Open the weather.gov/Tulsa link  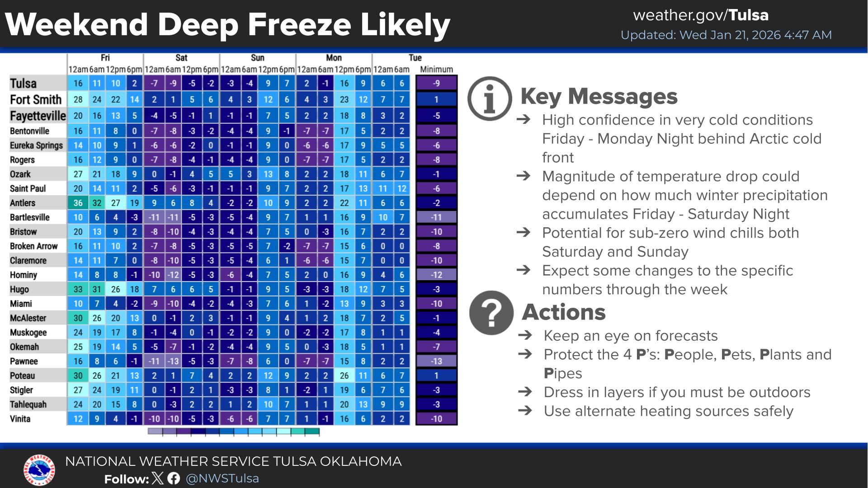click(700, 15)
